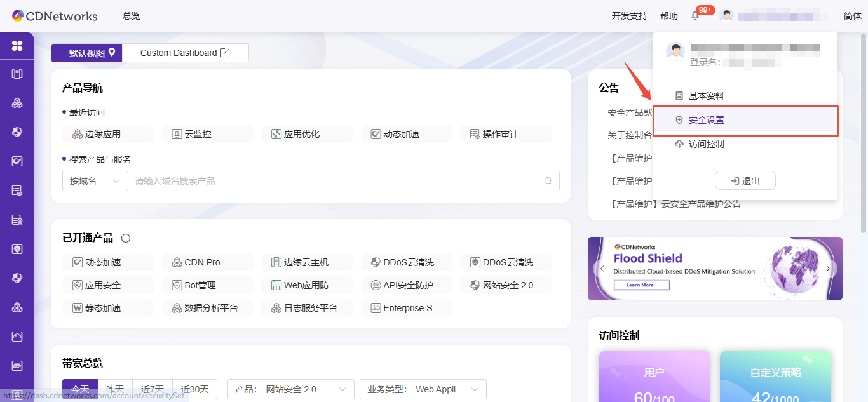Open the 业务类型 Web Appli dropdown
The image size is (868, 402).
423,389
